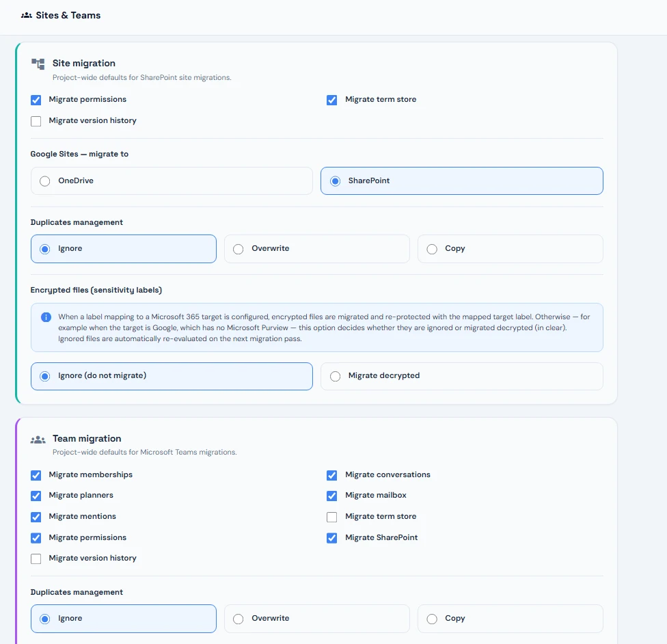Click the Site migration heading

[x=84, y=63]
